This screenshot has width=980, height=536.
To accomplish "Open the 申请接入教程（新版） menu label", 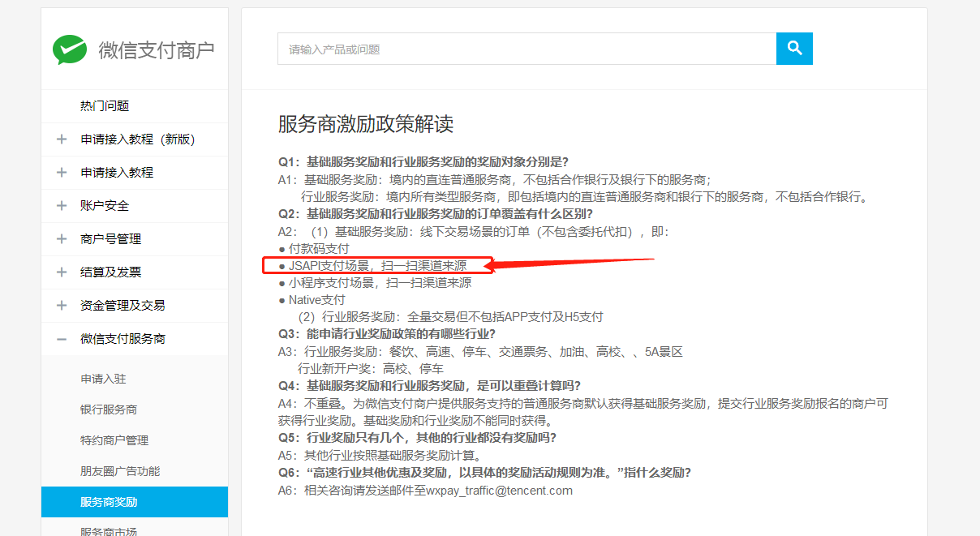I will (x=138, y=139).
